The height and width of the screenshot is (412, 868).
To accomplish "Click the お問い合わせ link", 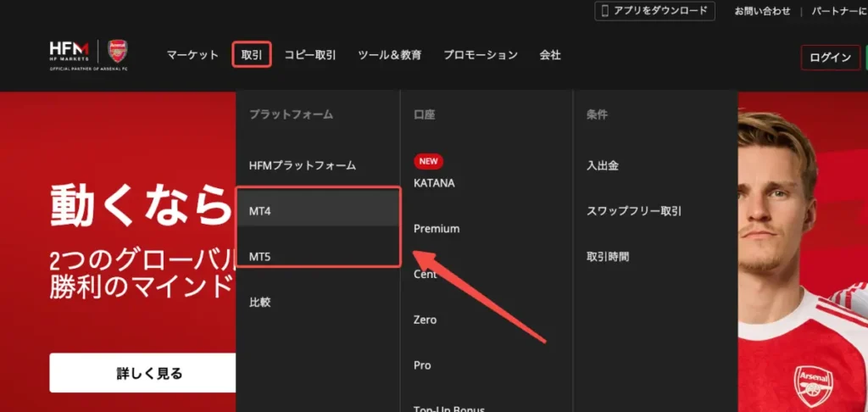I will pos(762,11).
